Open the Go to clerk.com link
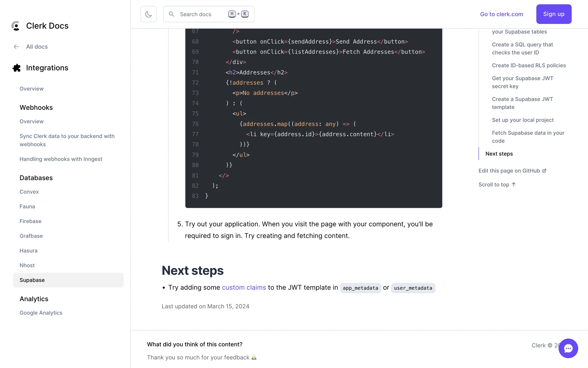 coord(501,14)
